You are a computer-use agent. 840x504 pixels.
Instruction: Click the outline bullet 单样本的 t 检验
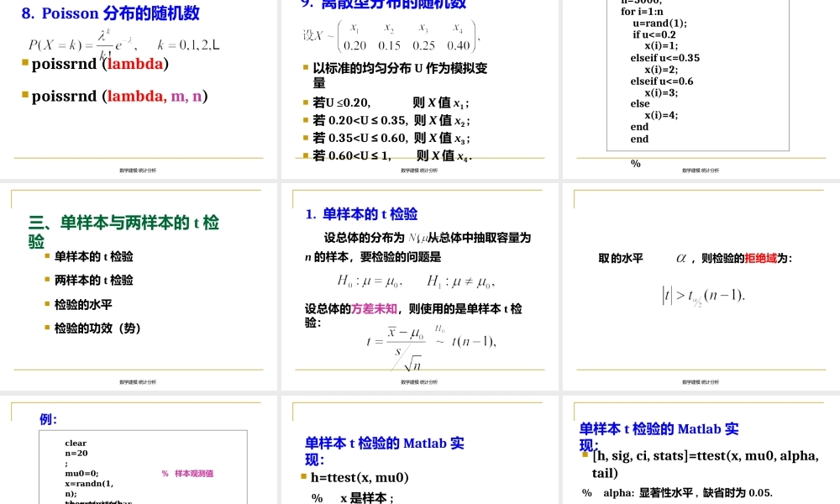pyautogui.click(x=94, y=256)
